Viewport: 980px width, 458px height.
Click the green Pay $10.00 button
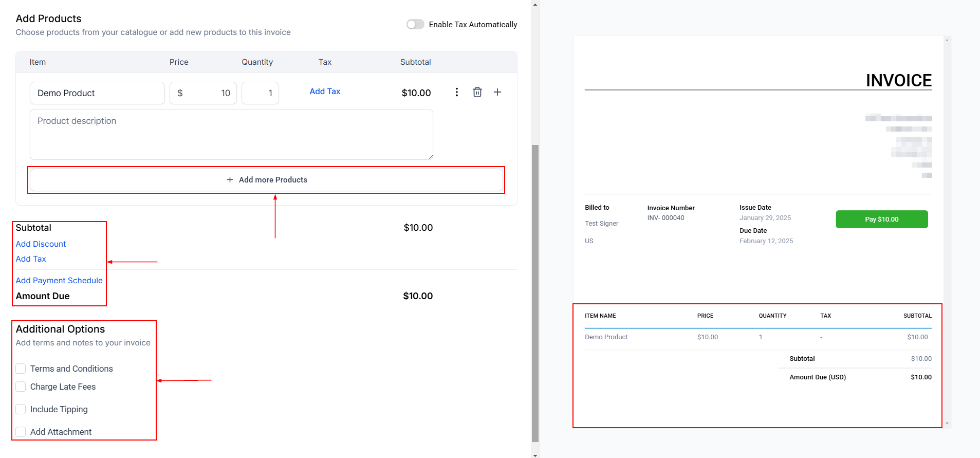pyautogui.click(x=882, y=219)
